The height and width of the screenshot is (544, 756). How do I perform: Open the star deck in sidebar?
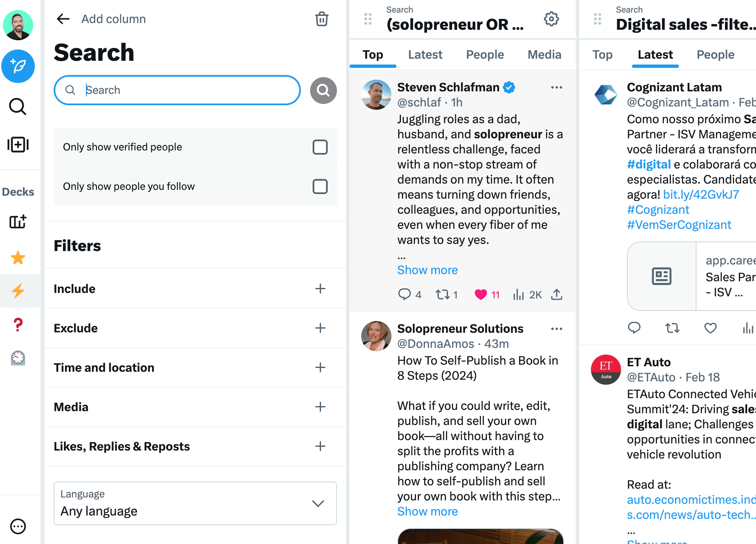(18, 257)
